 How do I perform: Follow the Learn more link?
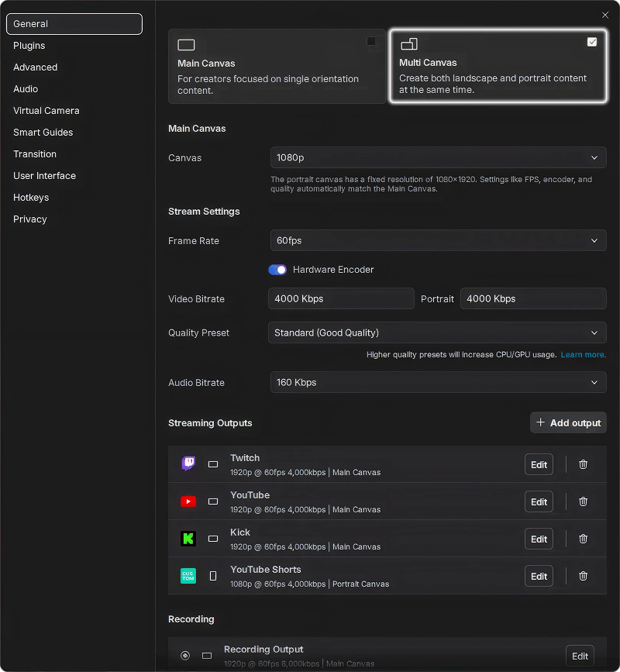click(583, 354)
